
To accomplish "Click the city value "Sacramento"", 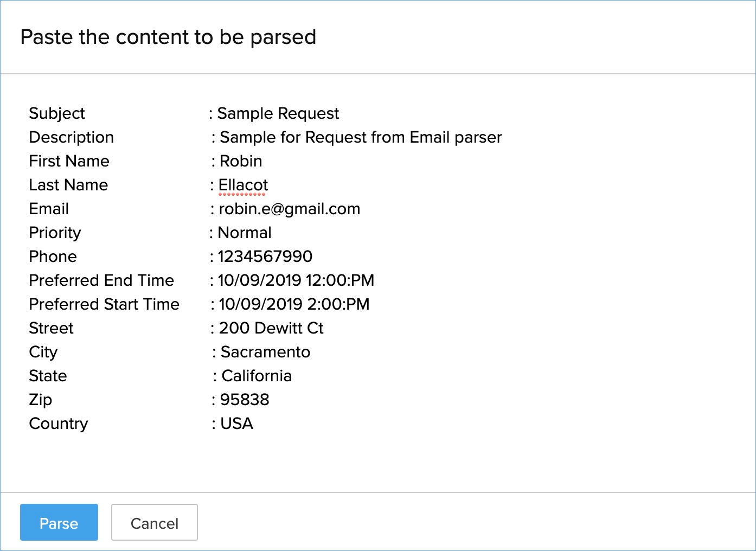I will tap(265, 352).
